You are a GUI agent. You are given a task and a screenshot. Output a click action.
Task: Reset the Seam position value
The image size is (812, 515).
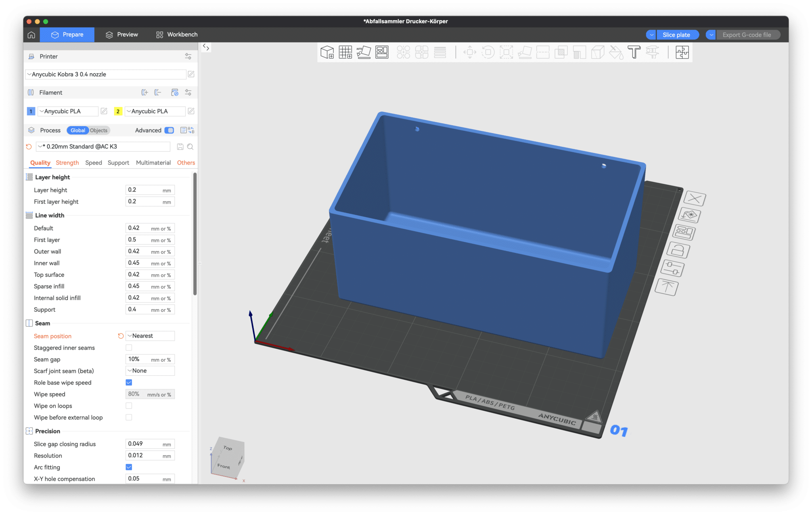pyautogui.click(x=121, y=336)
